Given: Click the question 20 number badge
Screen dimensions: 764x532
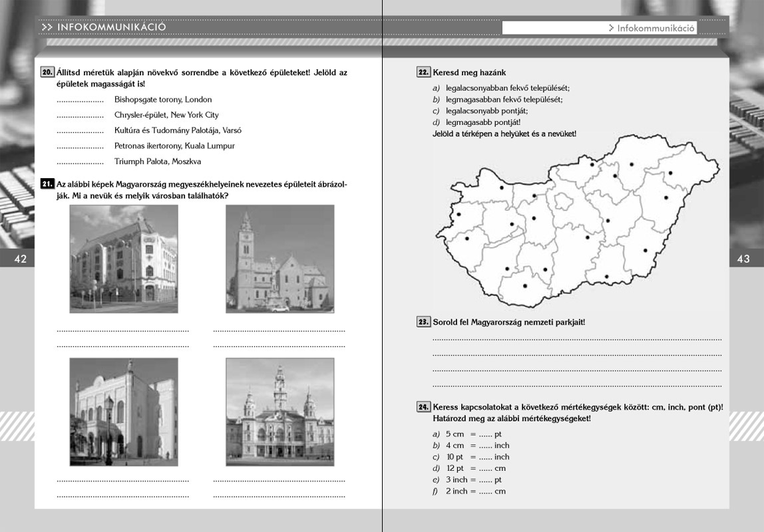Looking at the screenshot, I should point(47,72).
